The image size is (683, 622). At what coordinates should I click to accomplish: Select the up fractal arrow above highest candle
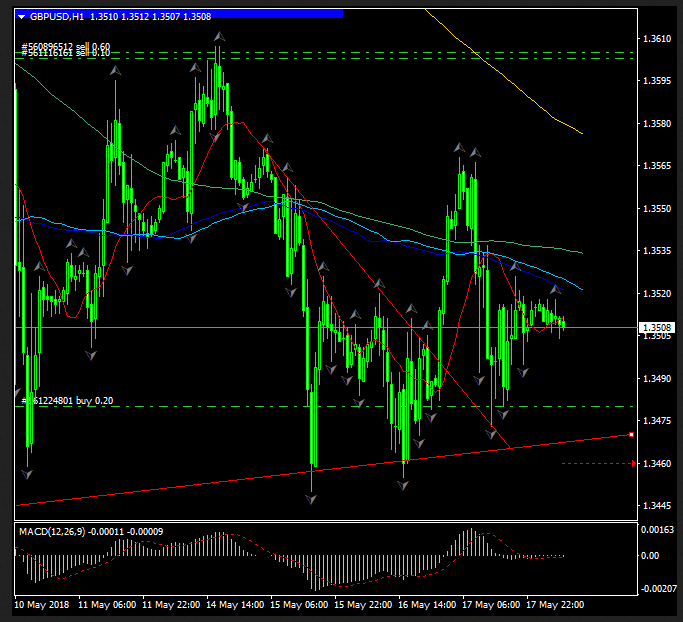click(x=218, y=37)
